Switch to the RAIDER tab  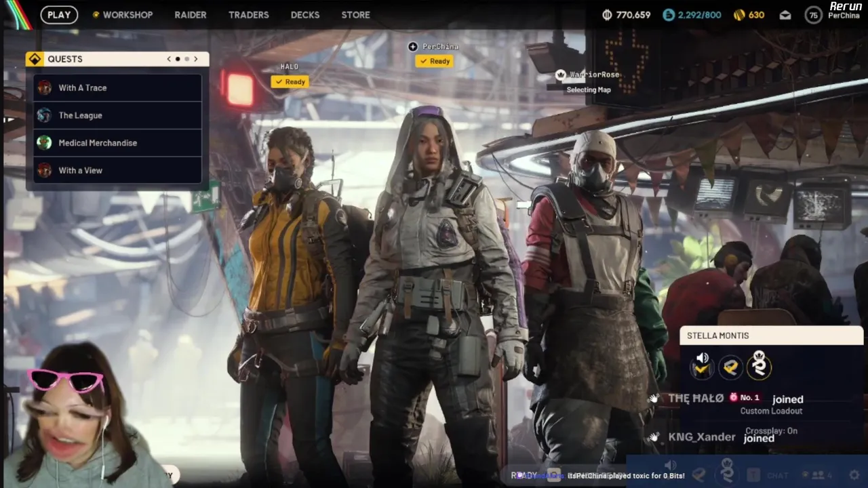pyautogui.click(x=191, y=15)
